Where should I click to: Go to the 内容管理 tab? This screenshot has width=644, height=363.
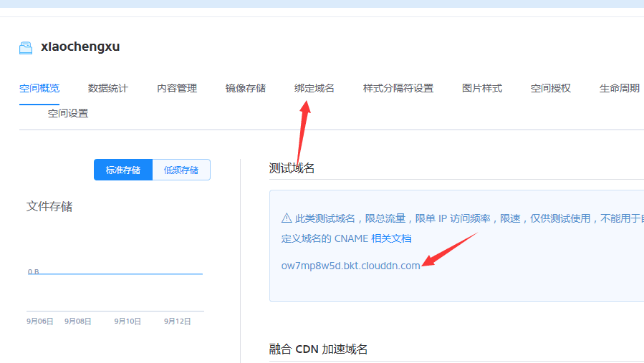tap(177, 88)
